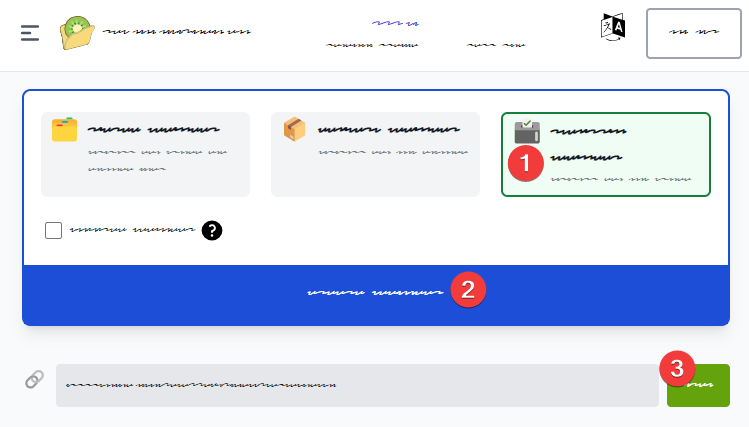Open the lower-right navigation link in header

pos(496,45)
